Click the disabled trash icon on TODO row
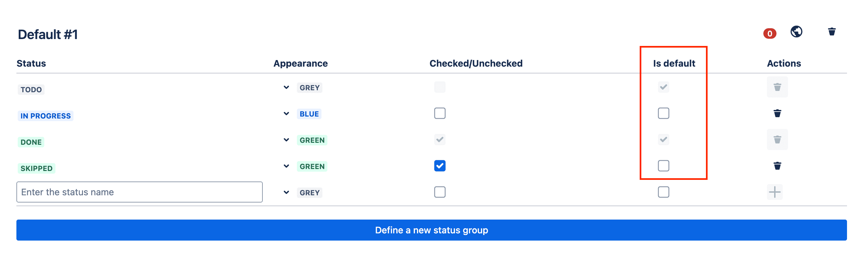Image resolution: width=868 pixels, height=256 pixels. coord(777,87)
